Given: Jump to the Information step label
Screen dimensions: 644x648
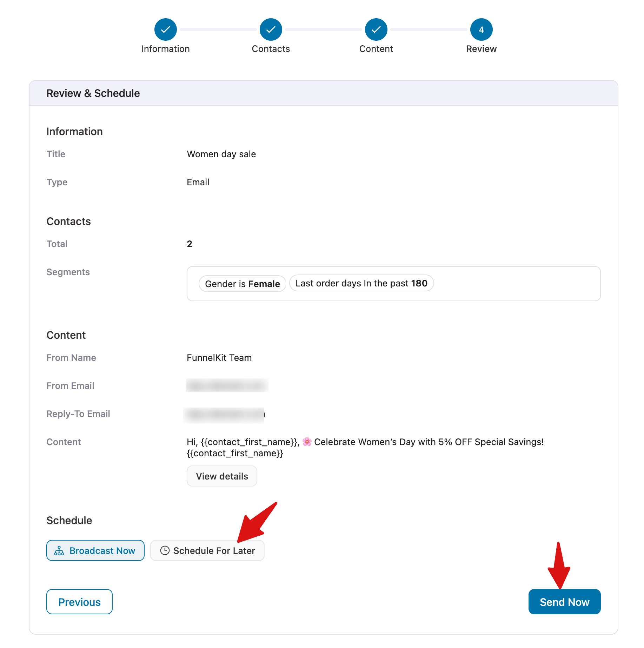Looking at the screenshot, I should pyautogui.click(x=165, y=49).
